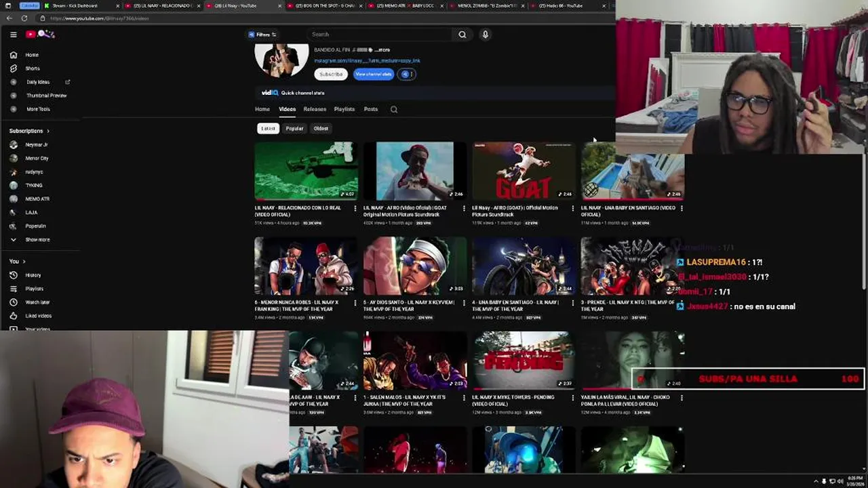Expand Show more subscriptions
This screenshot has height=488, width=868.
[37, 239]
